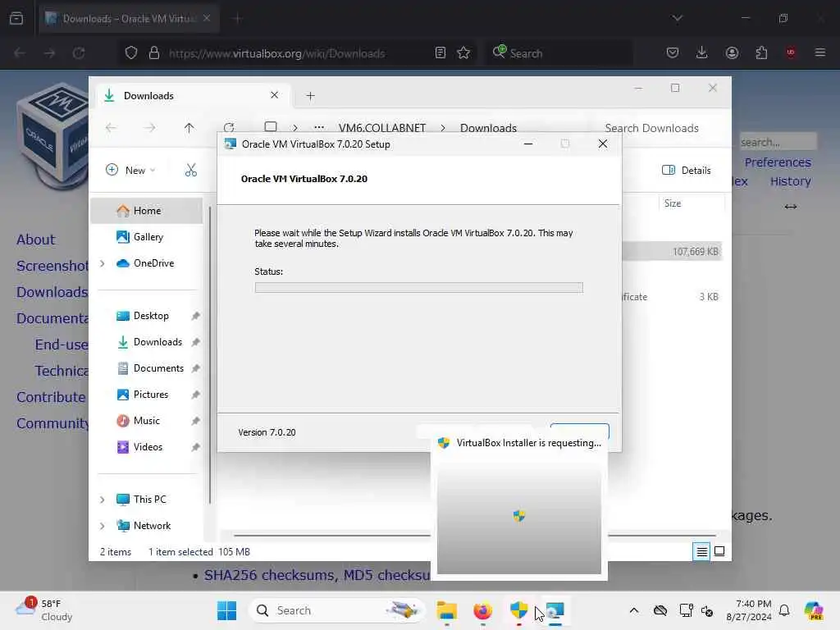
Task: Open the History link on VirtualBox site
Action: point(790,181)
